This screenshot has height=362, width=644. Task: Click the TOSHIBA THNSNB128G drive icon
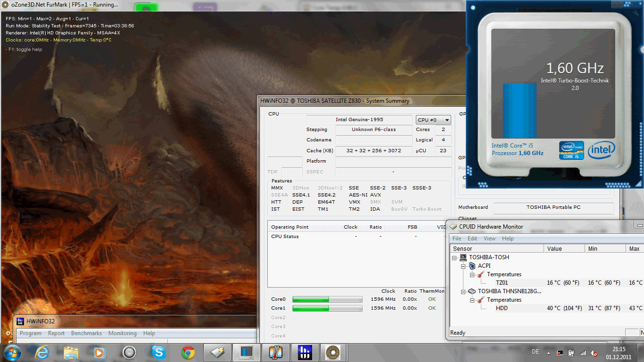[x=472, y=291]
